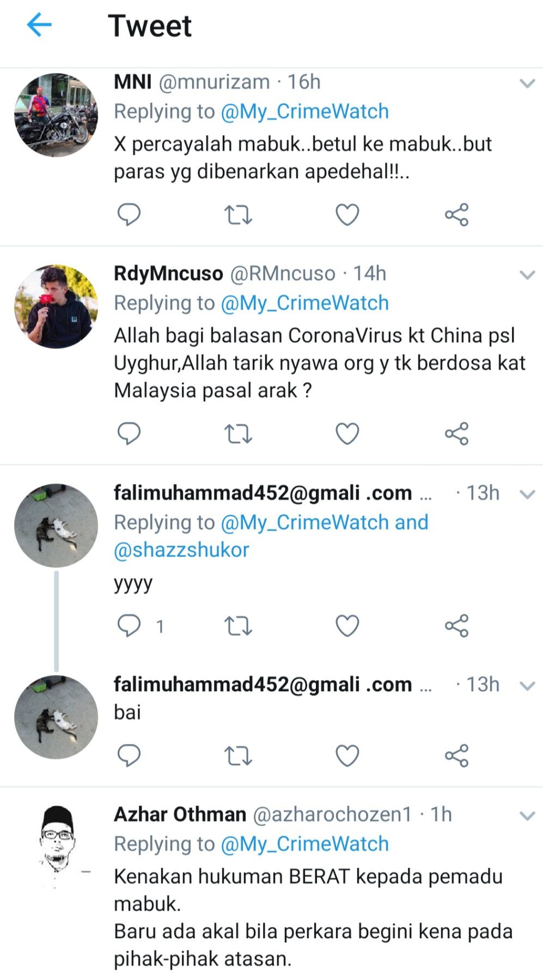Open options chevron on RdyMncuso's tweet
543x980 pixels.
(x=527, y=275)
